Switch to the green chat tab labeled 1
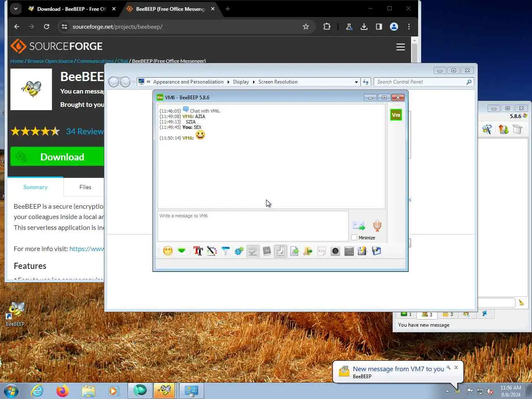 [406, 314]
